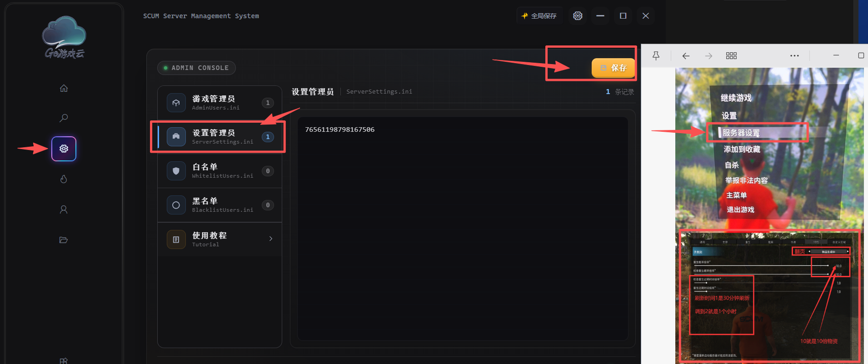Open the more options ellipsis in viewer

(x=794, y=55)
